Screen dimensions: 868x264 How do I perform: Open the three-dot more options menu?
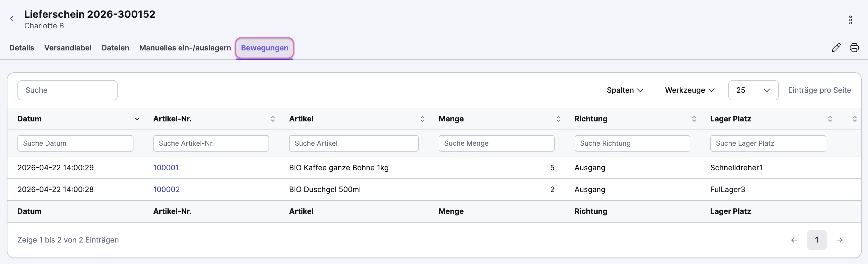[x=850, y=20]
